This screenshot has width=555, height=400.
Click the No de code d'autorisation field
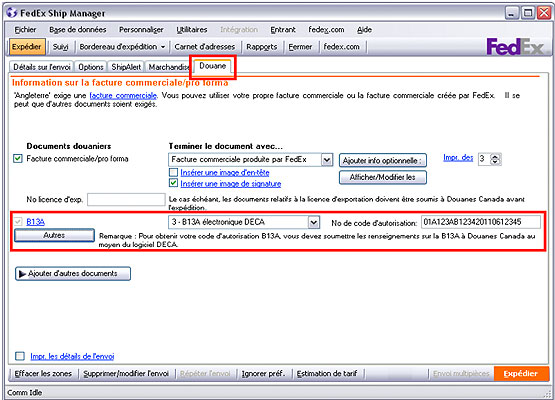tap(481, 222)
